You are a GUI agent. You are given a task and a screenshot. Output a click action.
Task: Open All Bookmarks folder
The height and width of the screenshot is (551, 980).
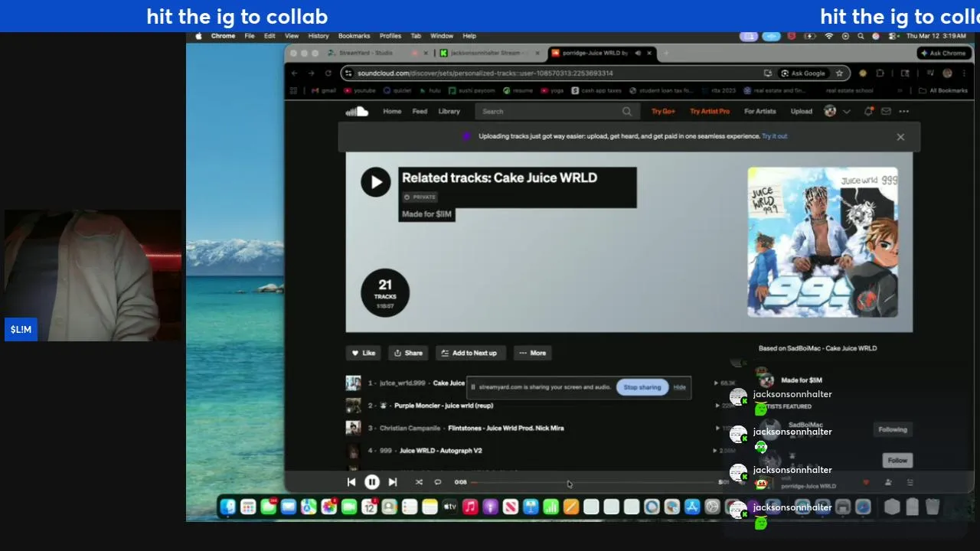[943, 90]
